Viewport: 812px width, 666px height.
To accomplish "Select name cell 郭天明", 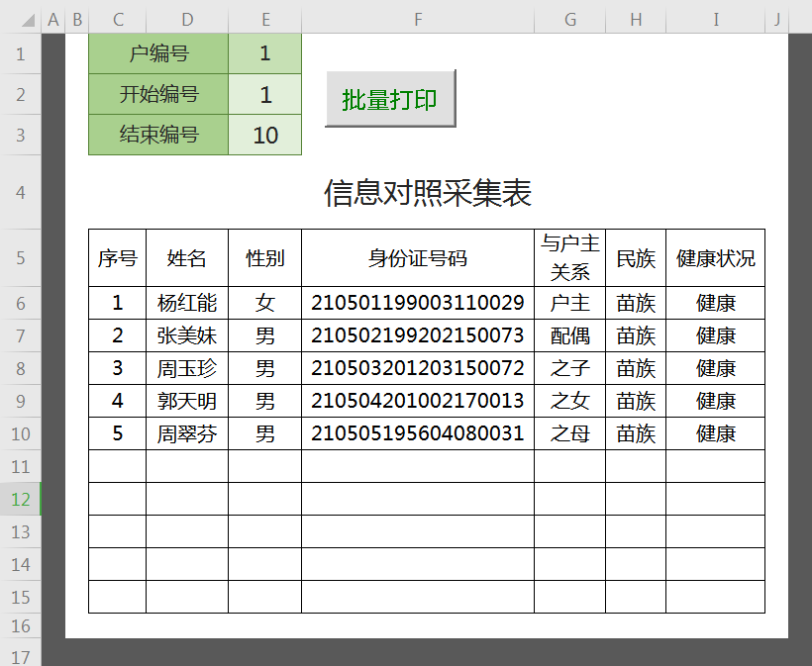I will pos(187,401).
